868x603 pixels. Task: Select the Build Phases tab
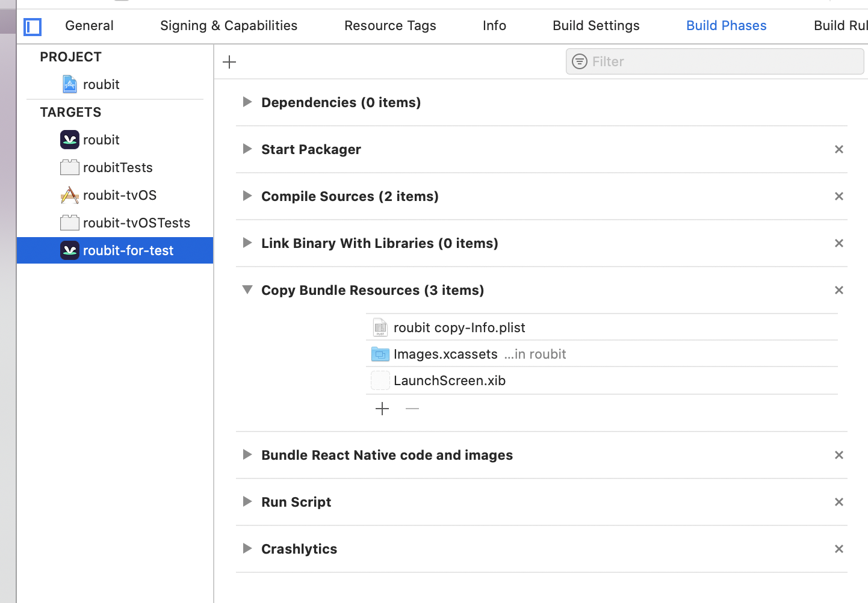pyautogui.click(x=727, y=25)
